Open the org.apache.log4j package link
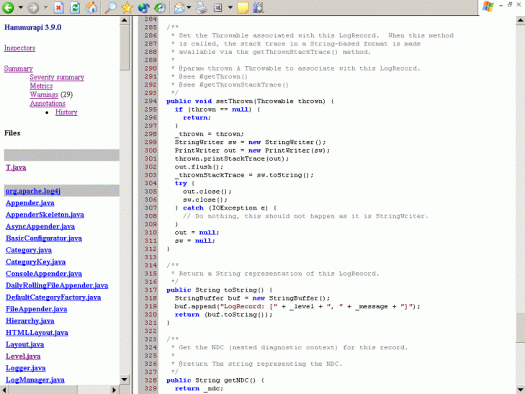 coord(33,191)
